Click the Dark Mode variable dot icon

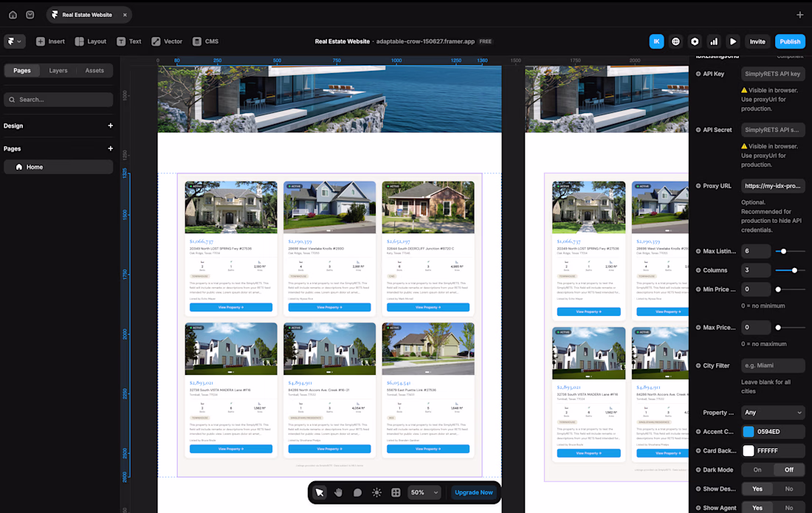[x=698, y=470]
